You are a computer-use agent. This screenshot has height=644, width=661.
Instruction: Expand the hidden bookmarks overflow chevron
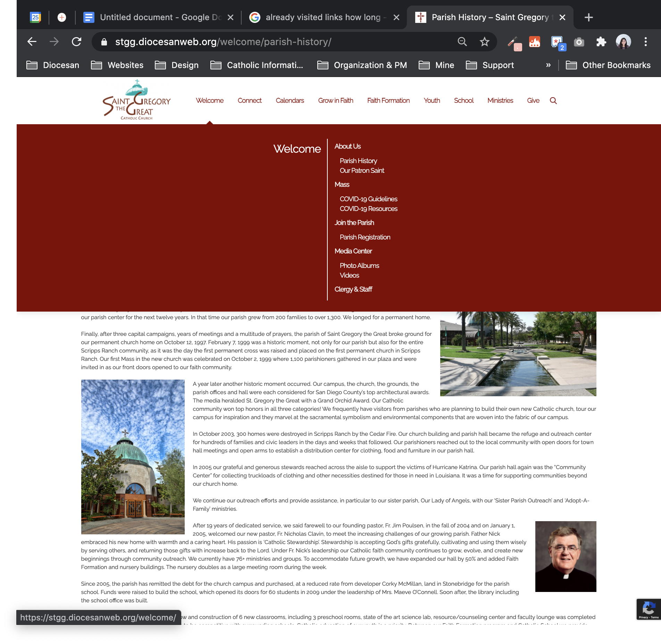pyautogui.click(x=548, y=65)
